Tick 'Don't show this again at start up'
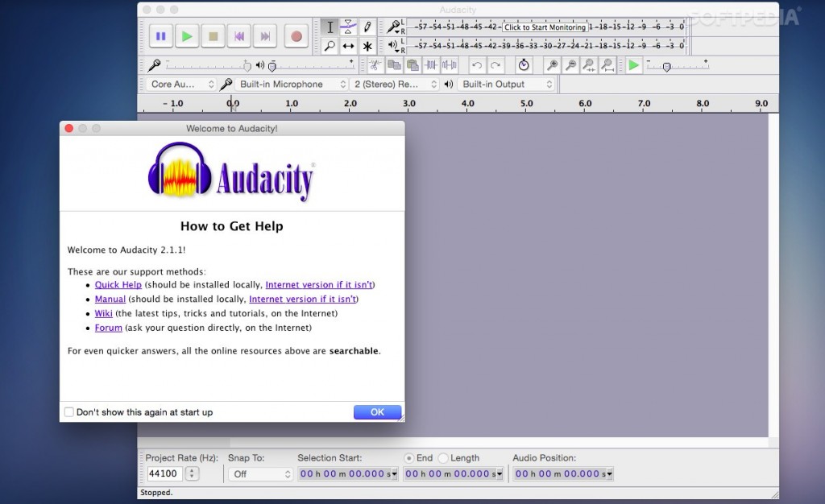 coord(69,412)
